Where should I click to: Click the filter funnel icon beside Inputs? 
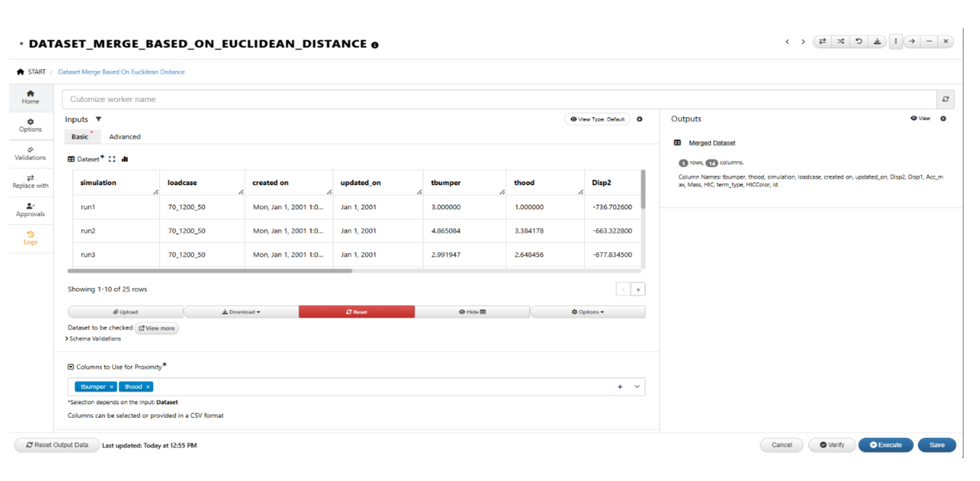tap(98, 119)
